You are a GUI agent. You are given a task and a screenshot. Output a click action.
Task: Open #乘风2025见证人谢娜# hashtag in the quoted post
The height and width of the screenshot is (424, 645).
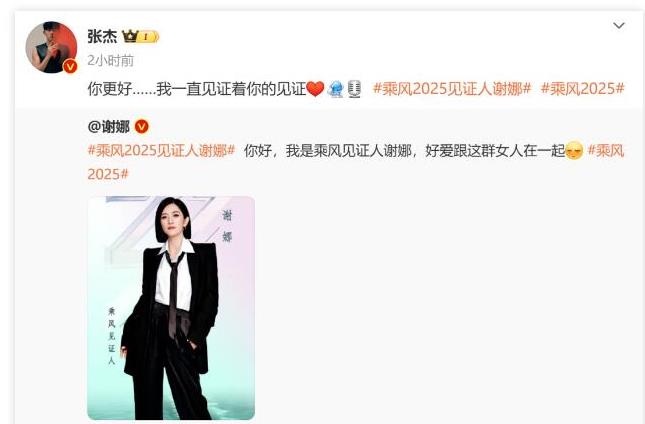(161, 151)
